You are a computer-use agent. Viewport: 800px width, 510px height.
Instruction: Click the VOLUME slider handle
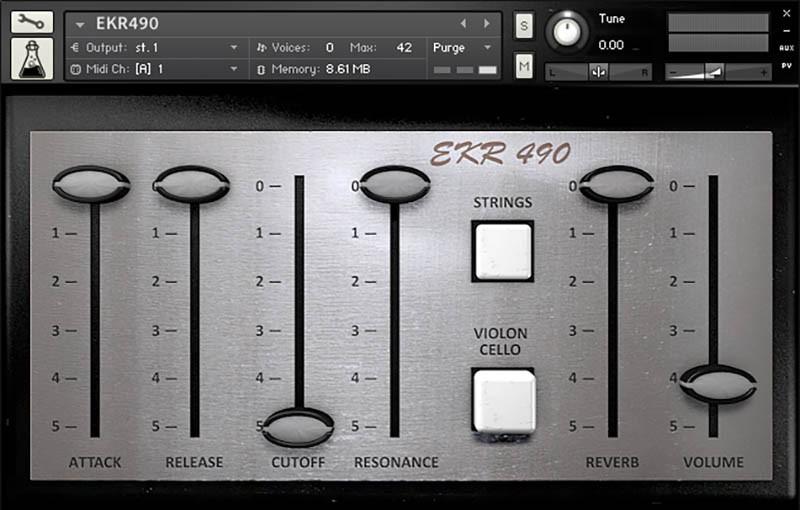[x=718, y=384]
